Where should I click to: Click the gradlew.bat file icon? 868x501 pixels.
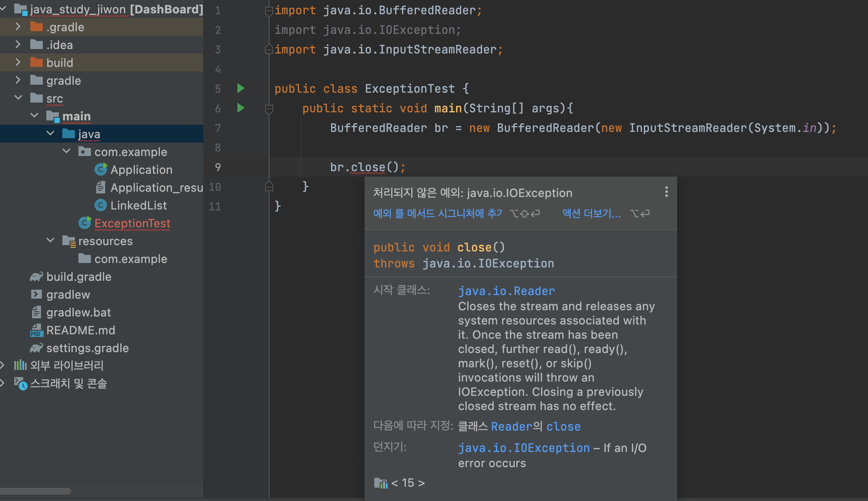coord(37,312)
